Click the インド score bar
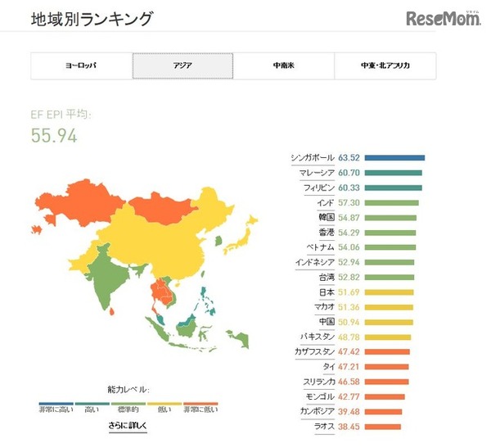The height and width of the screenshot is (448, 491). pos(391,203)
